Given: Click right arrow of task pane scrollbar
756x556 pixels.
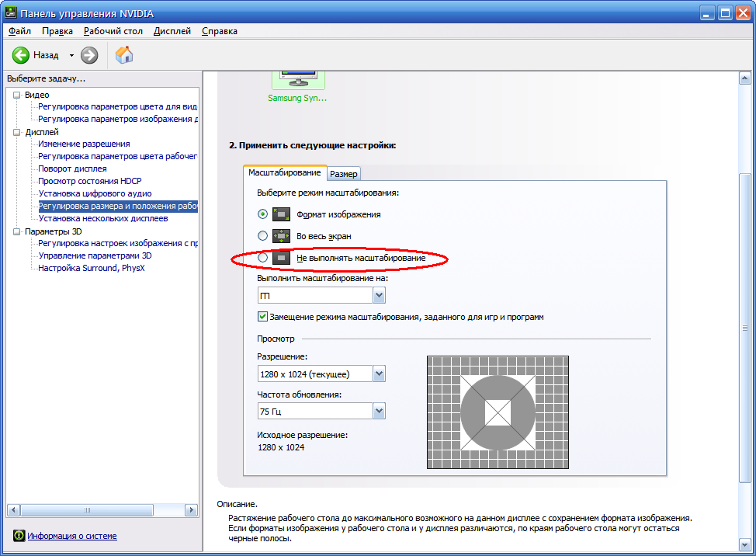Looking at the screenshot, I should coord(192,509).
